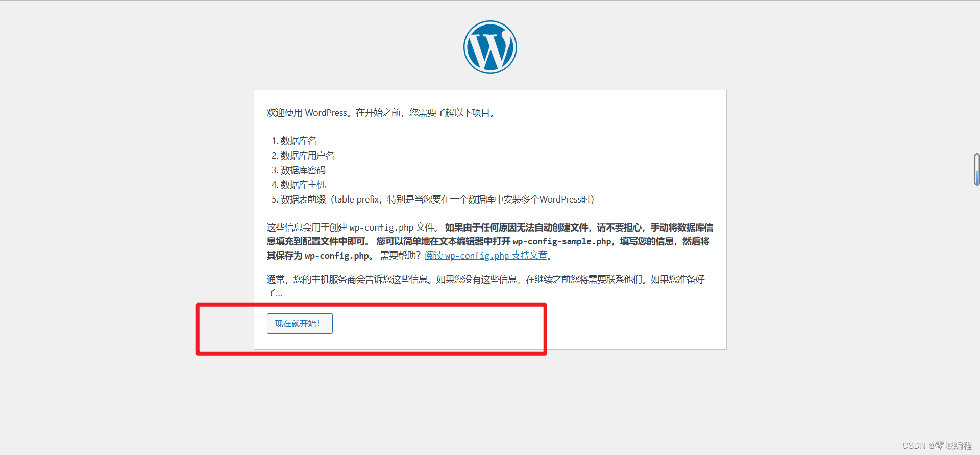Click the page vertical scrollbar thumb
Image resolution: width=980 pixels, height=455 pixels.
coord(976,169)
